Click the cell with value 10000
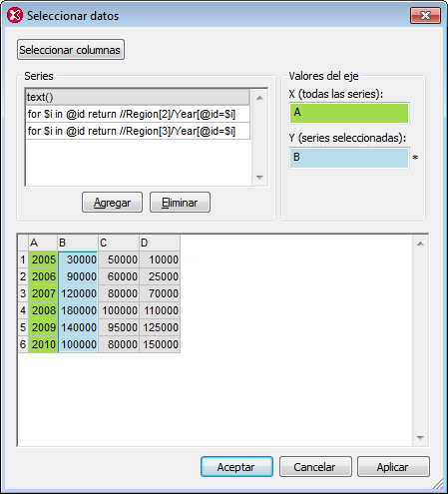448x494 pixels. pyautogui.click(x=160, y=259)
